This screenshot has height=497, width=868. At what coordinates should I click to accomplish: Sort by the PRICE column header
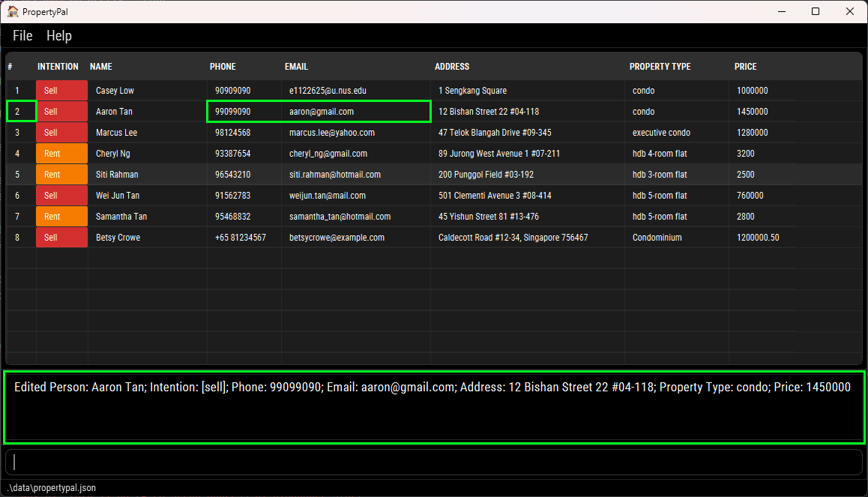[x=745, y=67]
